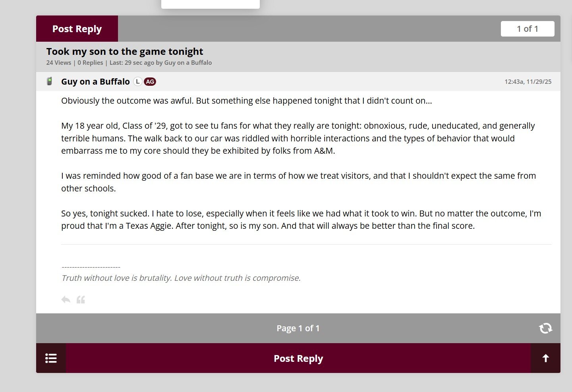The image size is (572, 392).
Task: Open the thread list icon in the bottom bar
Action: (x=51, y=358)
